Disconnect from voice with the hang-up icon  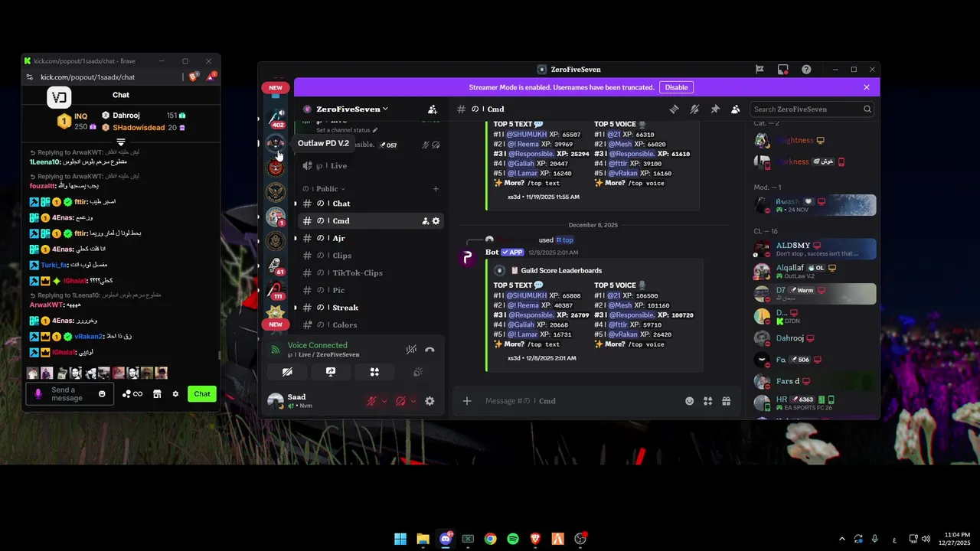coord(430,350)
